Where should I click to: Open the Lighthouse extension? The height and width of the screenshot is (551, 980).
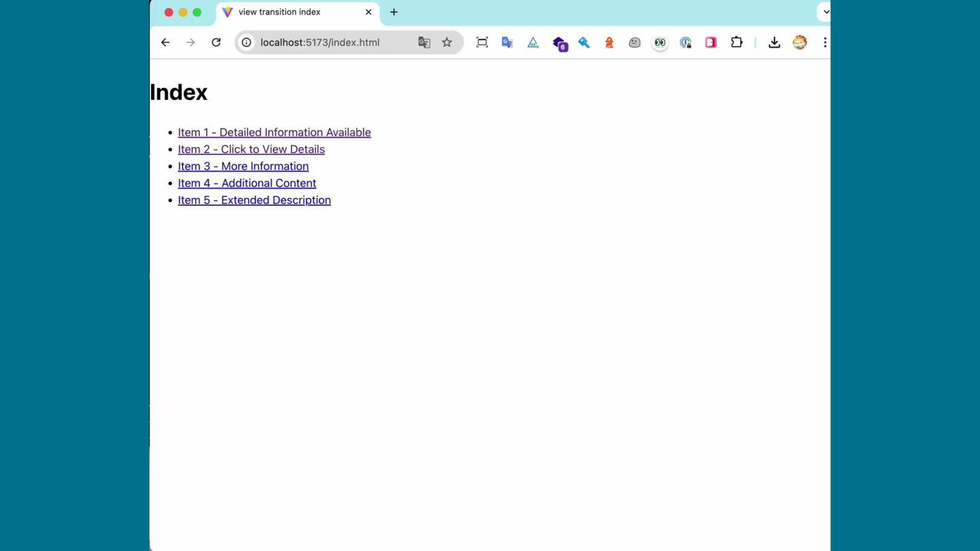[x=609, y=42]
